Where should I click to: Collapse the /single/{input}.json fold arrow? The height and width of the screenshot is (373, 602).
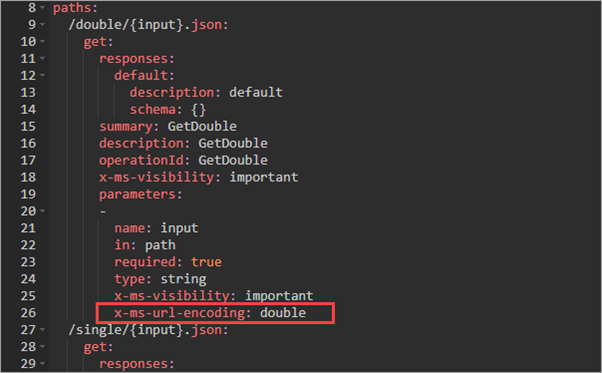[x=43, y=330]
